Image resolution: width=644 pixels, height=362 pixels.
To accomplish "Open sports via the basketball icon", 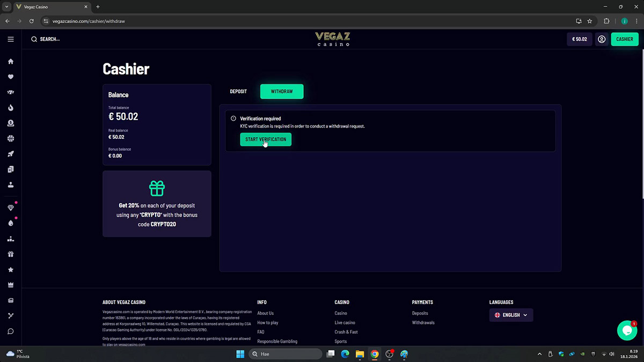I will click(11, 138).
